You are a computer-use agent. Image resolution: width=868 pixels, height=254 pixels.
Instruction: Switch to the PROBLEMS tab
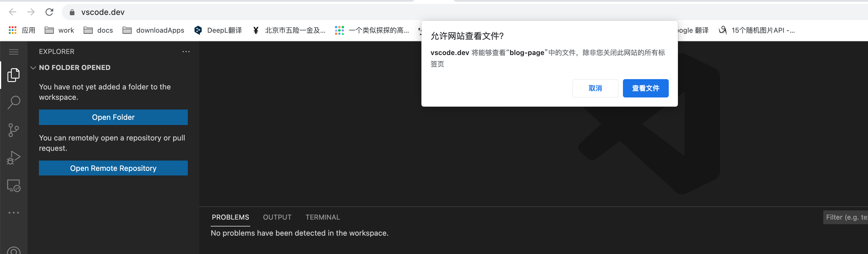[230, 217]
